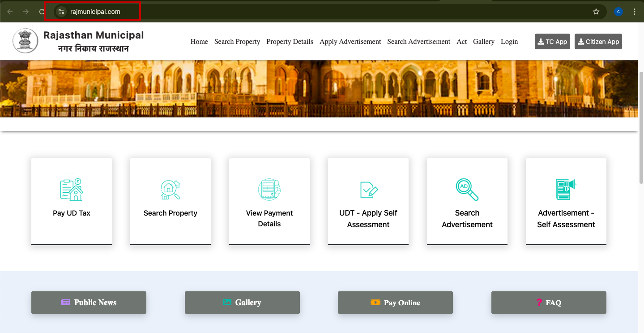
Task: Go forward with the browser forward arrow
Action: click(26, 12)
